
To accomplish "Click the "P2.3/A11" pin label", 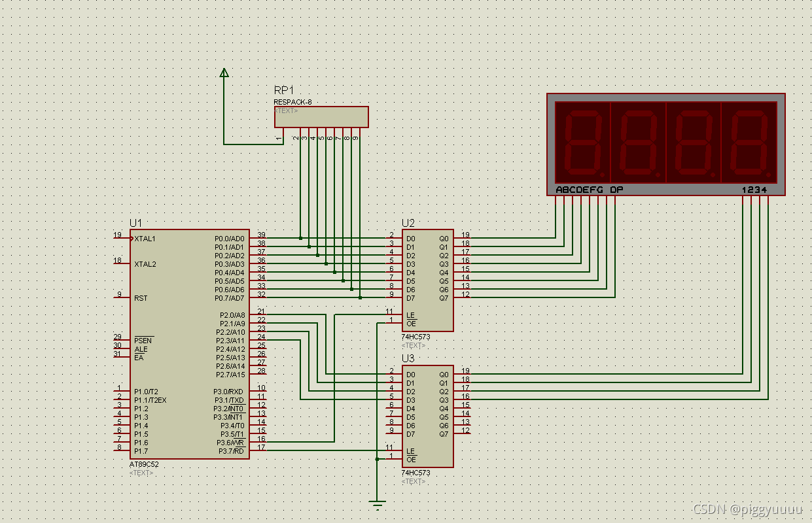I will click(231, 341).
